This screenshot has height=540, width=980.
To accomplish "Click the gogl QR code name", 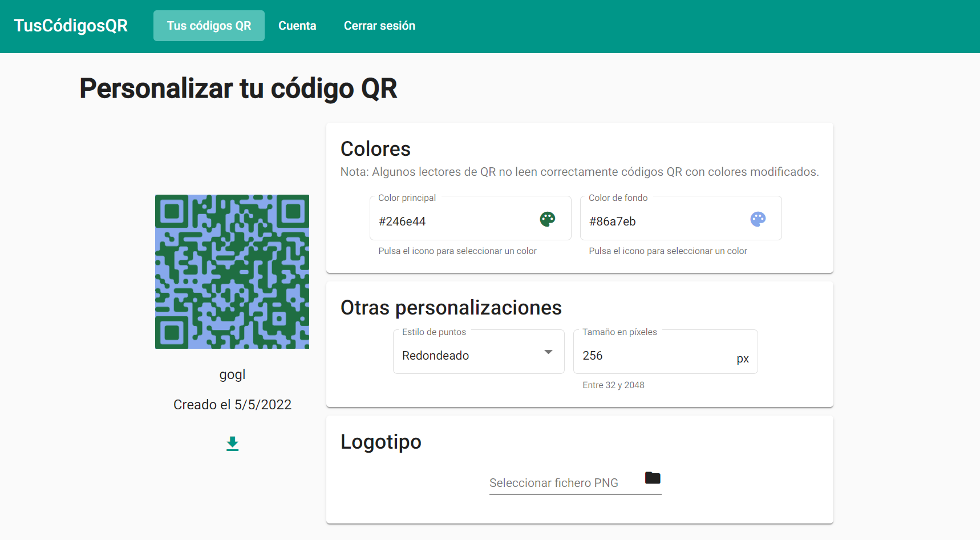I will coord(232,375).
